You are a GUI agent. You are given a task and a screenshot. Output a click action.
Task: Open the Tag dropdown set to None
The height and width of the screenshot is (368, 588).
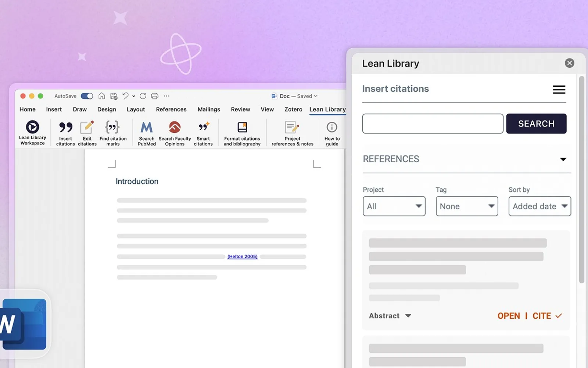click(467, 206)
